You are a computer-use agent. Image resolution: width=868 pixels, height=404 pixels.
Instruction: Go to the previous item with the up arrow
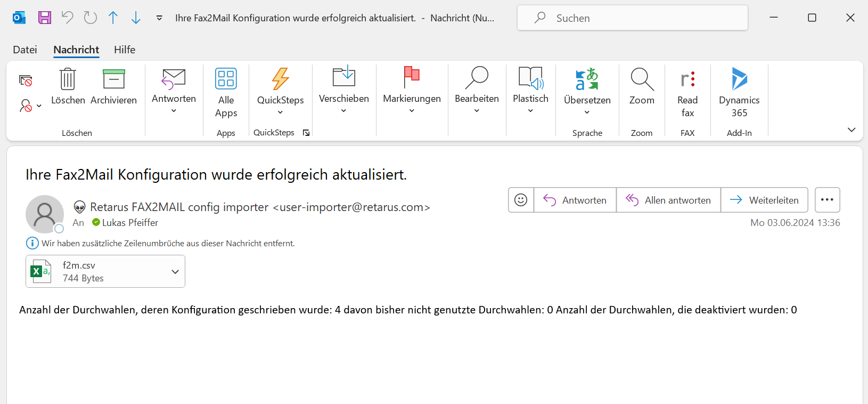tap(113, 18)
